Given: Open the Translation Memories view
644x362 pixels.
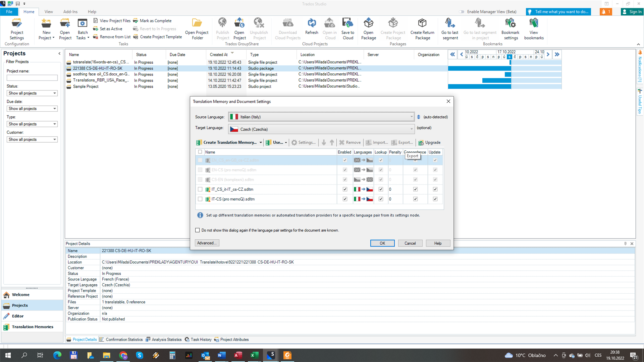Looking at the screenshot, I should 32,327.
